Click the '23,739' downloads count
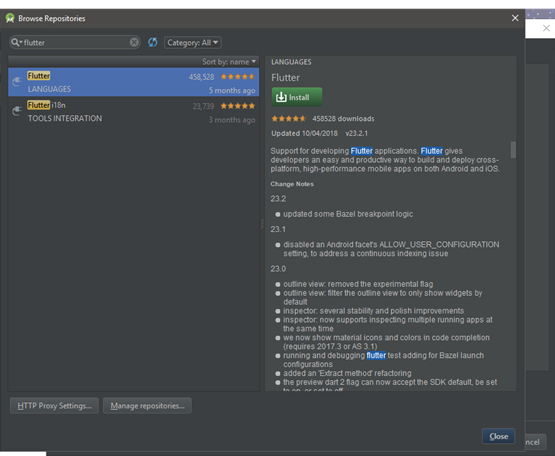 tap(204, 106)
